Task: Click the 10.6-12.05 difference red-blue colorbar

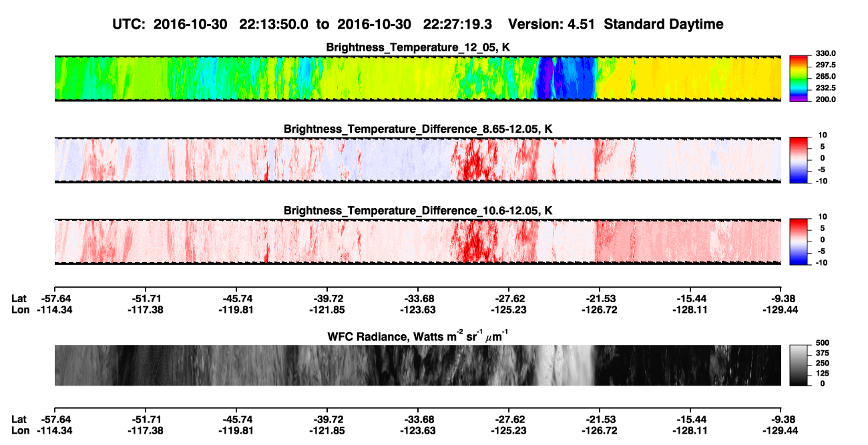Action: (x=800, y=241)
